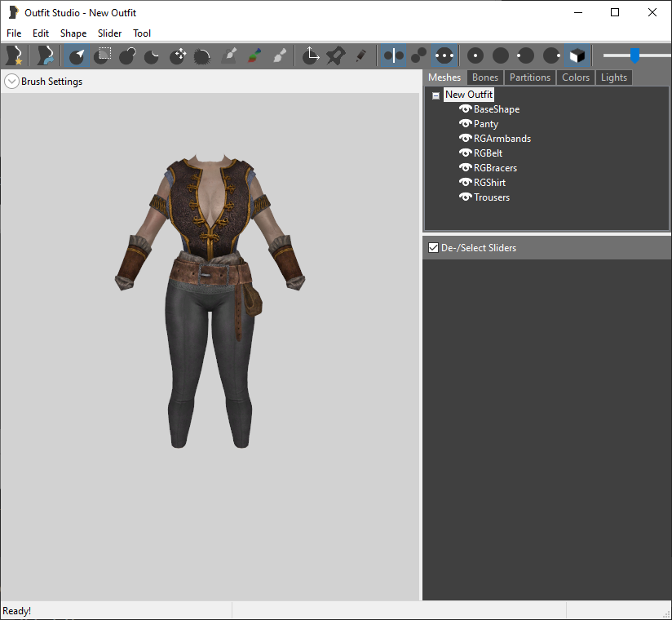Image resolution: width=672 pixels, height=620 pixels.
Task: Select the BaseShape mesh name
Action: (497, 109)
